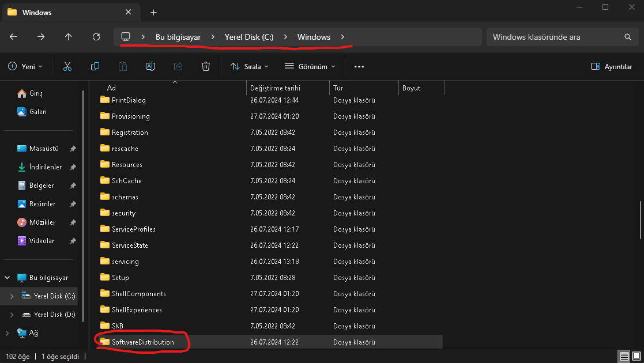
Task: Go back to previous folder
Action: click(13, 37)
